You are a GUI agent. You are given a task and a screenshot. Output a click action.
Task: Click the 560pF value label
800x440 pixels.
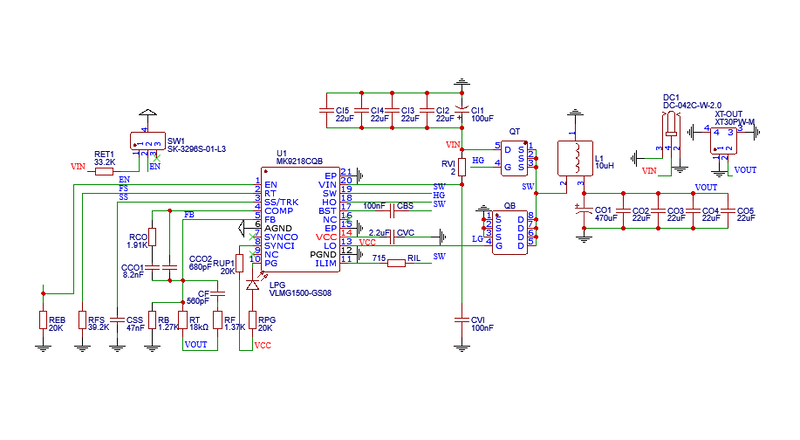[198, 301]
